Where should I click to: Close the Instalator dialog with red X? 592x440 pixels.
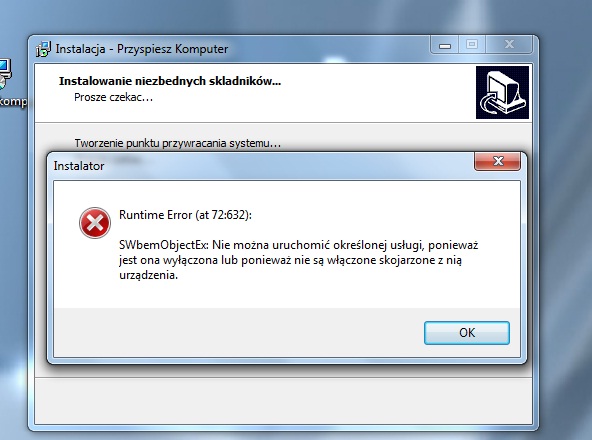pos(497,161)
